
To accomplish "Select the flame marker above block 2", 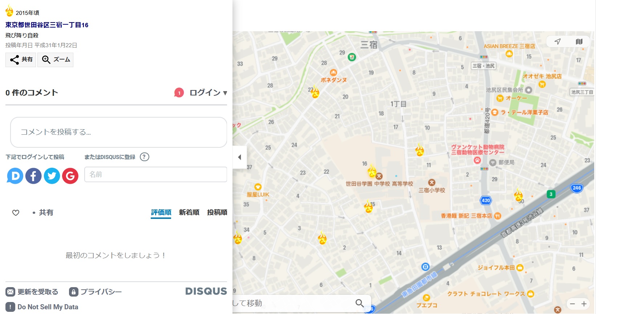I will [322, 238].
